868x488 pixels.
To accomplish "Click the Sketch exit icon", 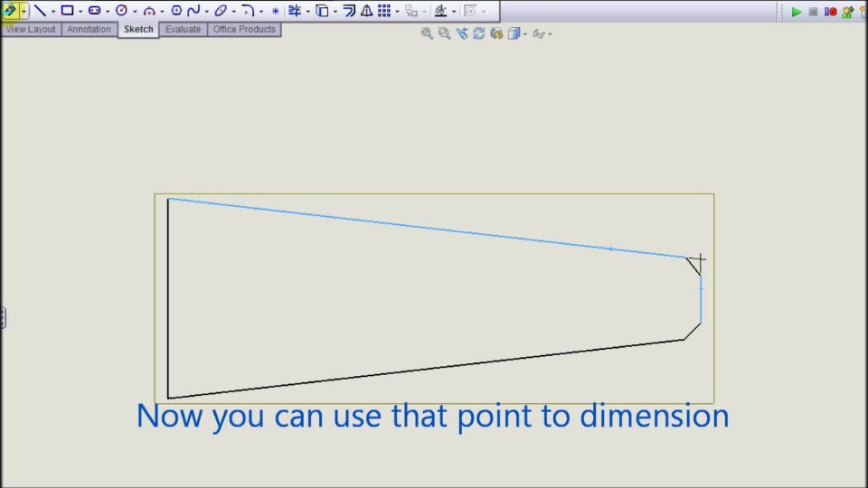I will (9, 11).
